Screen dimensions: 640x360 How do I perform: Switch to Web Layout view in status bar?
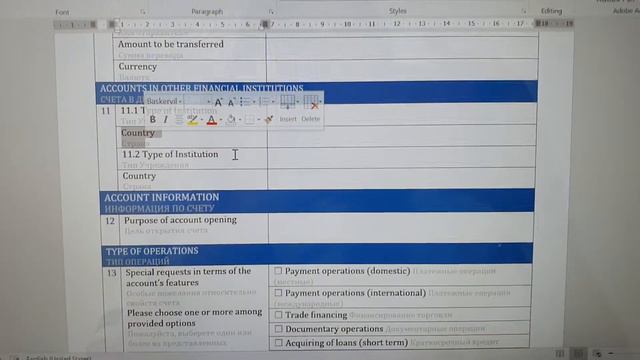click(x=598, y=353)
